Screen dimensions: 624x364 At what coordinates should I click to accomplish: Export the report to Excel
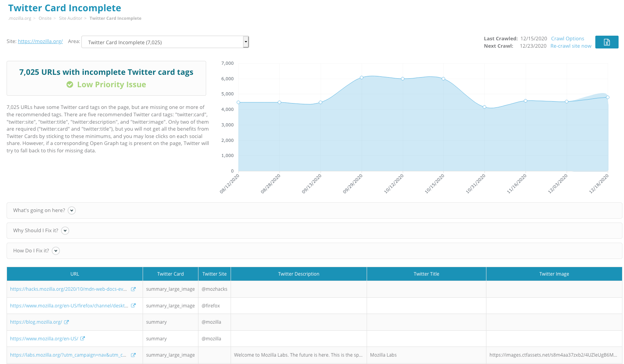tap(607, 42)
